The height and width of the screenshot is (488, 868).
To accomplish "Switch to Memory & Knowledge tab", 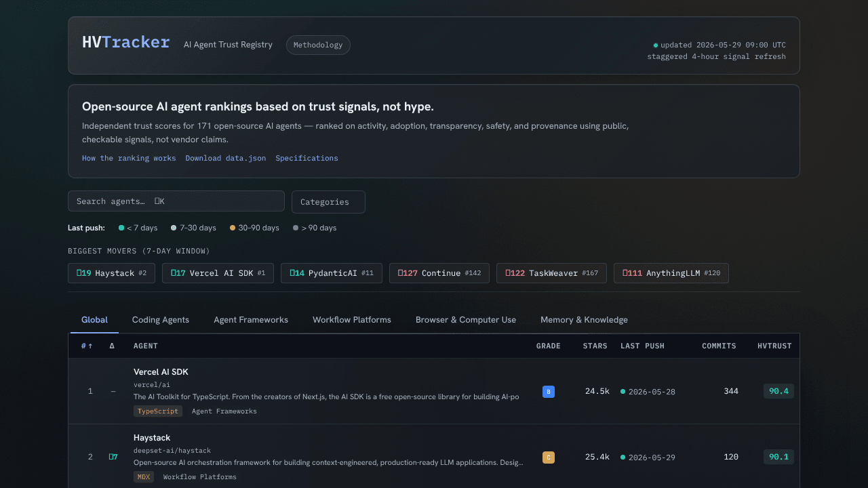I will [x=584, y=320].
